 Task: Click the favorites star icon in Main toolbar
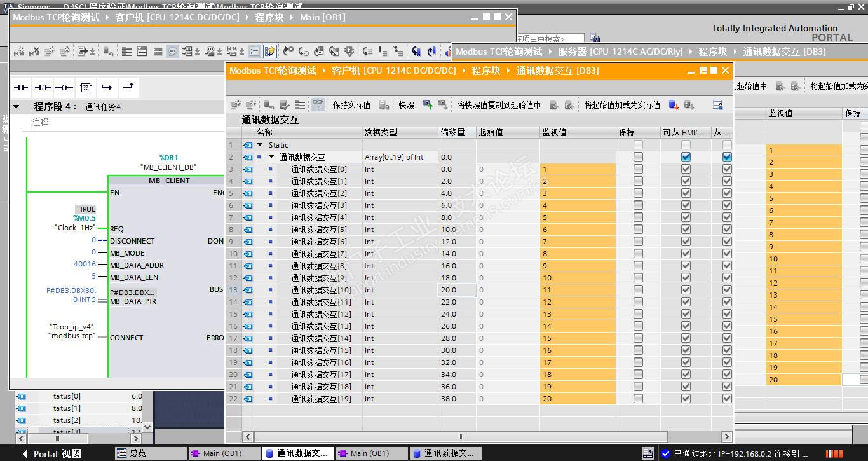[x=270, y=52]
